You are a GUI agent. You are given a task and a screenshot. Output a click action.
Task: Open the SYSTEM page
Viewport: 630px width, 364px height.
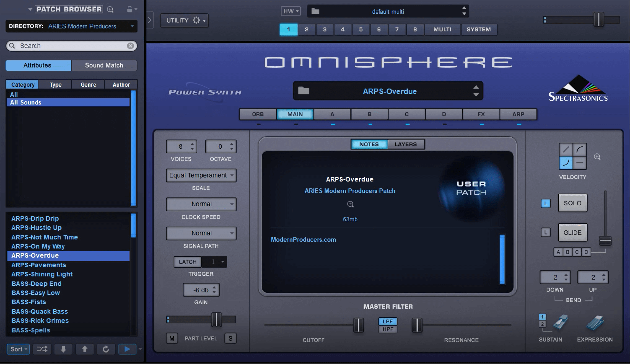[x=479, y=29]
